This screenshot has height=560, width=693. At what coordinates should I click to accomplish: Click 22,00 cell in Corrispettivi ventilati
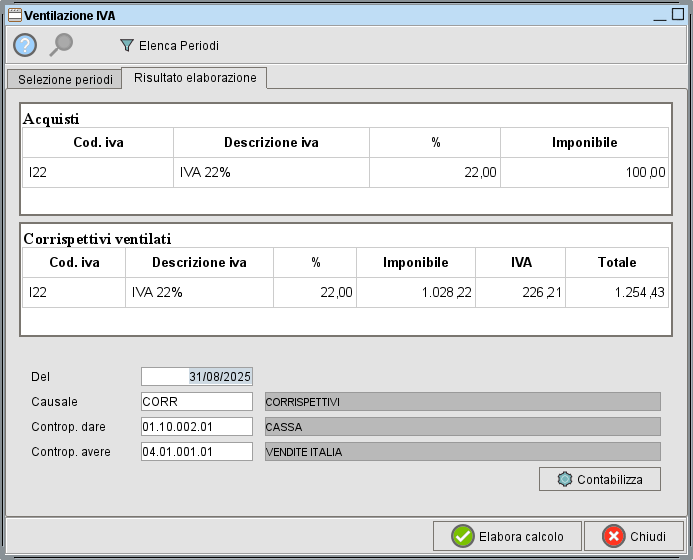315,293
